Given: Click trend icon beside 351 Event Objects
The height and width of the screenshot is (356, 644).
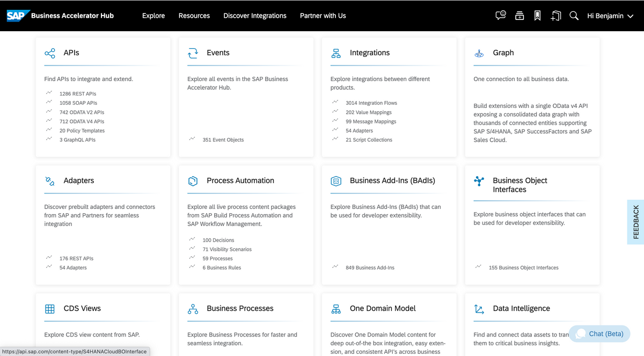Looking at the screenshot, I should coord(192,140).
